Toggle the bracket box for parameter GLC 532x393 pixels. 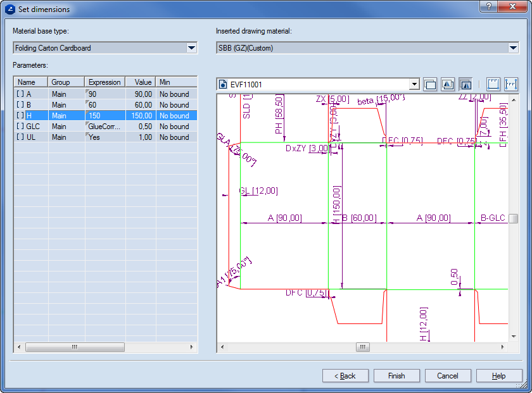point(20,127)
